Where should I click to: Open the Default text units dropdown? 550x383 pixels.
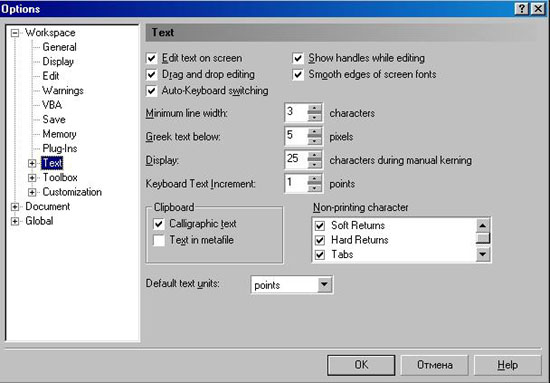324,284
